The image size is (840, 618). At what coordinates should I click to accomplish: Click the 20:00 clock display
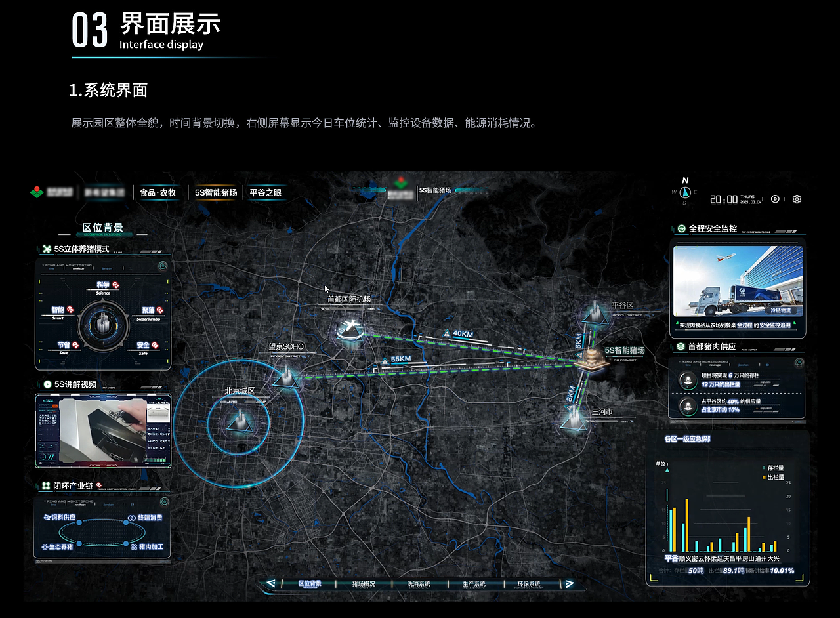724,199
